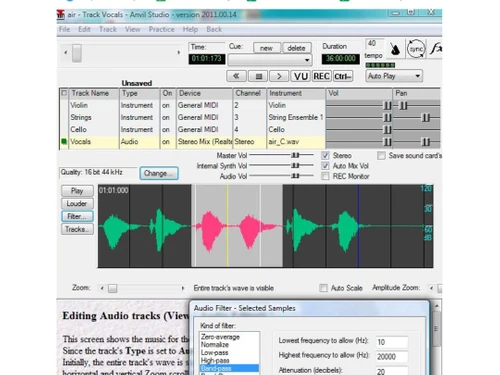This screenshot has width=500, height=375.
Task: Click the play transport arrow button
Action: tap(279, 76)
